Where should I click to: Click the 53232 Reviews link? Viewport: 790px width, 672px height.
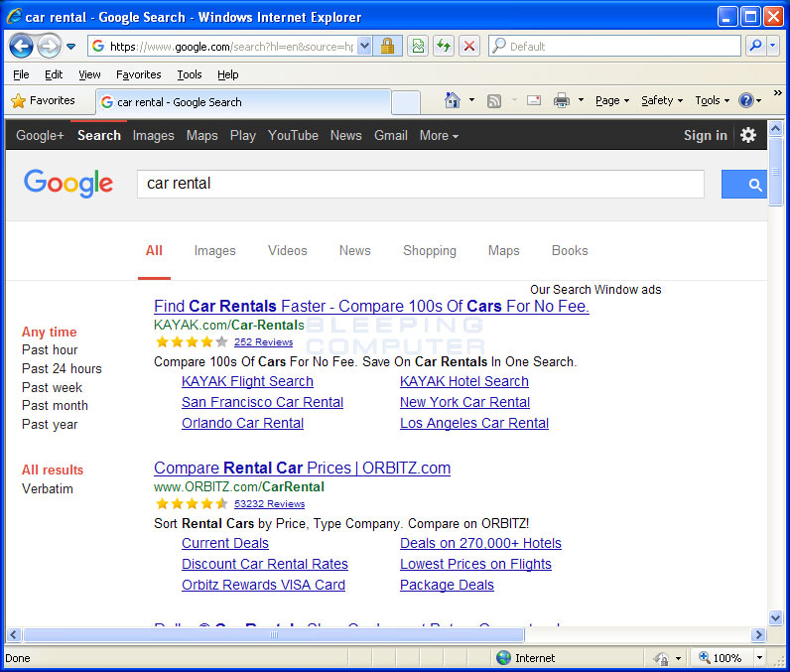tap(270, 503)
